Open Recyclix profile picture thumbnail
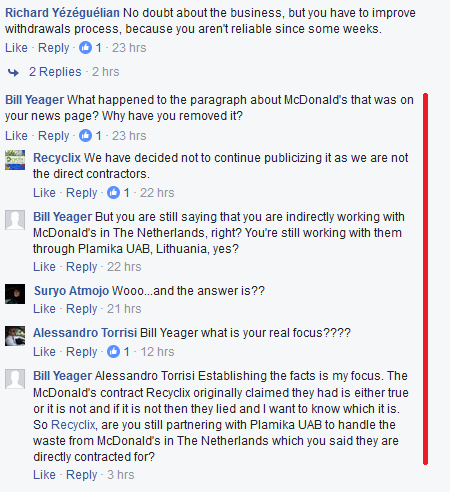The height and width of the screenshot is (492, 450). 15,160
